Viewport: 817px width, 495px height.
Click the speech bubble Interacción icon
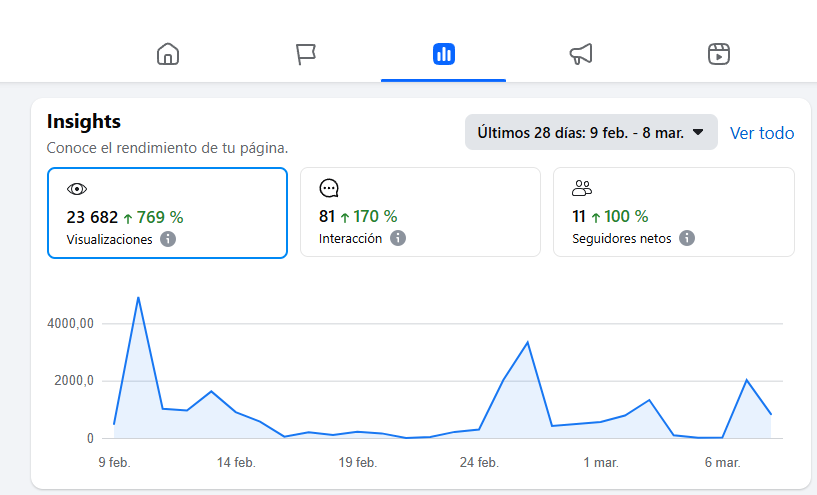329,188
